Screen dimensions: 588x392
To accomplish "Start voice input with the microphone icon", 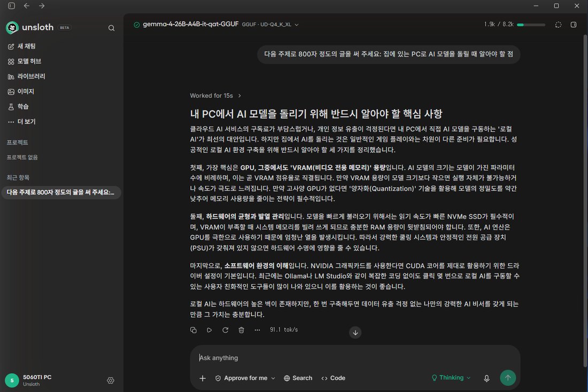I will click(x=487, y=378).
